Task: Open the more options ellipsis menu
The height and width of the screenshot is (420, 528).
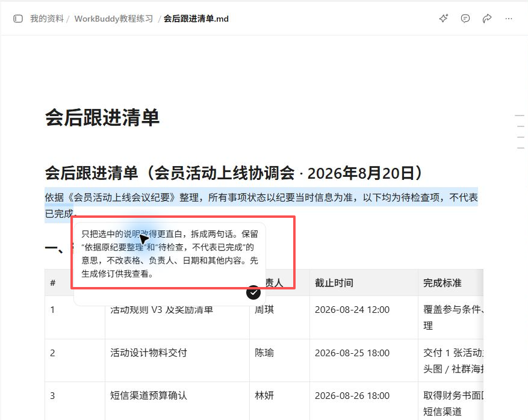Action: click(x=509, y=19)
